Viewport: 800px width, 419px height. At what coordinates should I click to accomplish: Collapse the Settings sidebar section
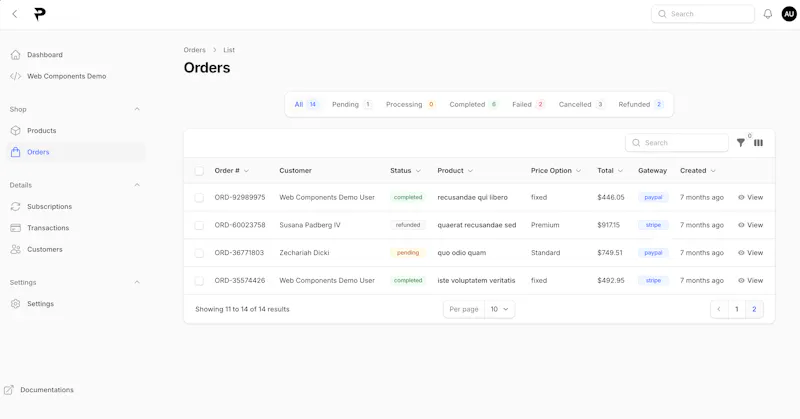click(x=137, y=282)
